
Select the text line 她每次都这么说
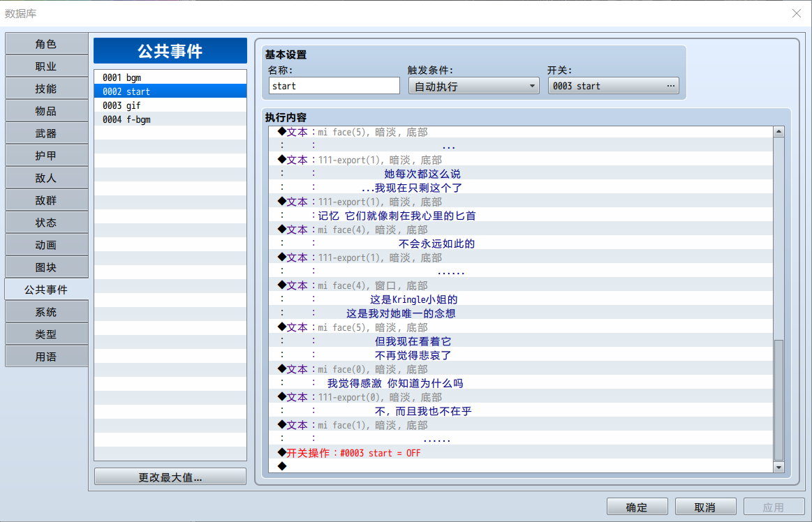point(521,174)
